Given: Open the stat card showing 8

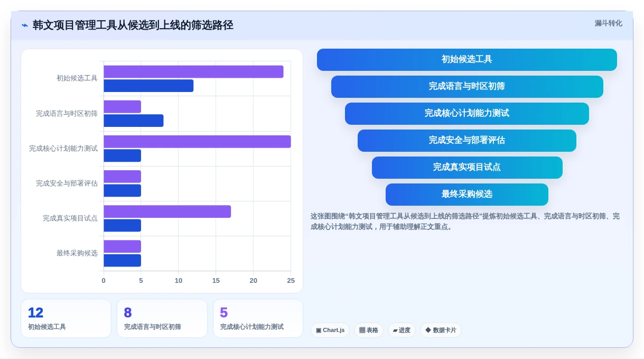Looking at the screenshot, I should pos(162,318).
